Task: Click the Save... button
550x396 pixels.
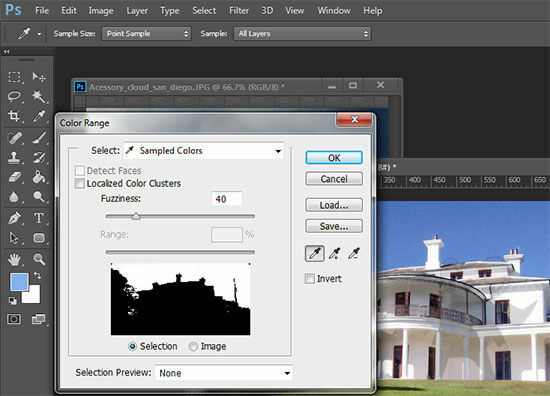Action: (x=334, y=226)
